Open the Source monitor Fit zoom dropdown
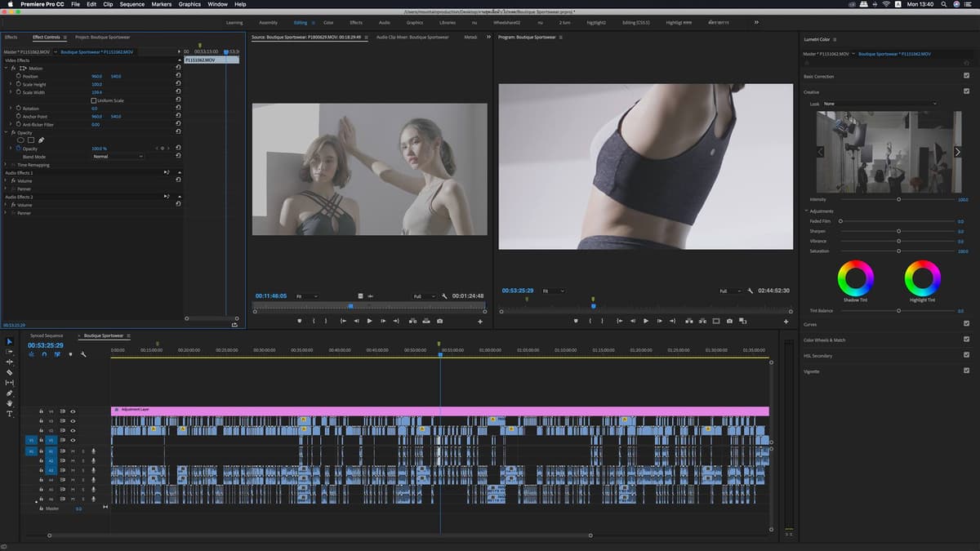Viewport: 980px width, 551px height. click(307, 295)
